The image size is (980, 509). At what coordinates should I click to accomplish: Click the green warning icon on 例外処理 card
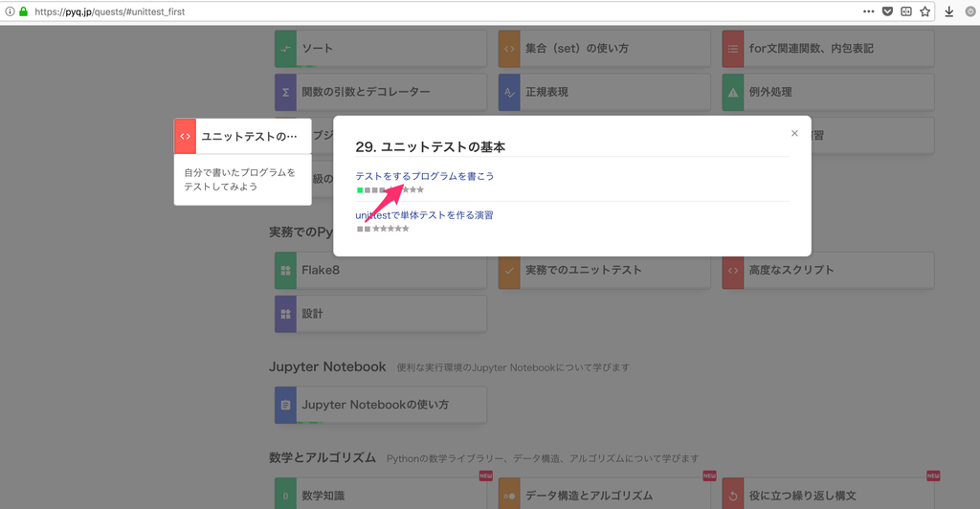pos(733,93)
